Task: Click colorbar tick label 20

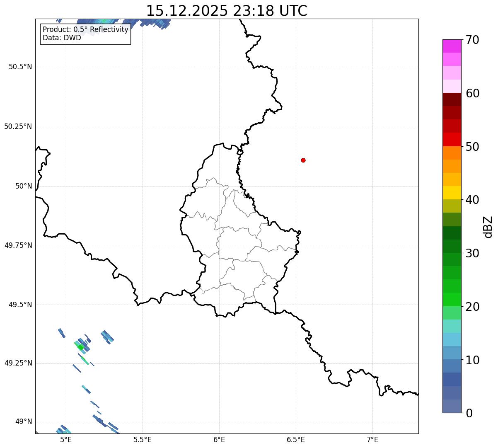Action: (x=472, y=307)
